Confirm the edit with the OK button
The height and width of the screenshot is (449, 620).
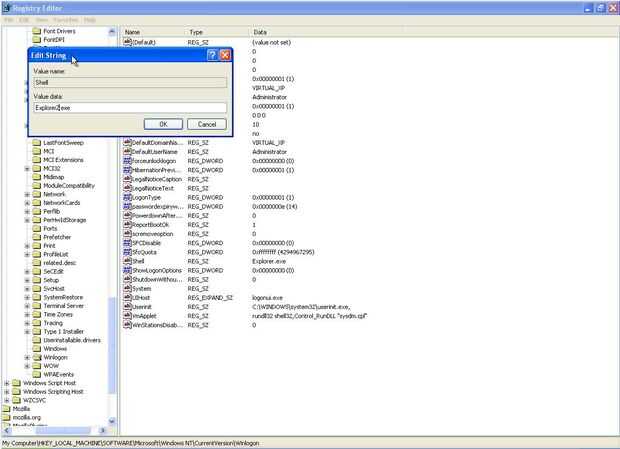click(163, 124)
